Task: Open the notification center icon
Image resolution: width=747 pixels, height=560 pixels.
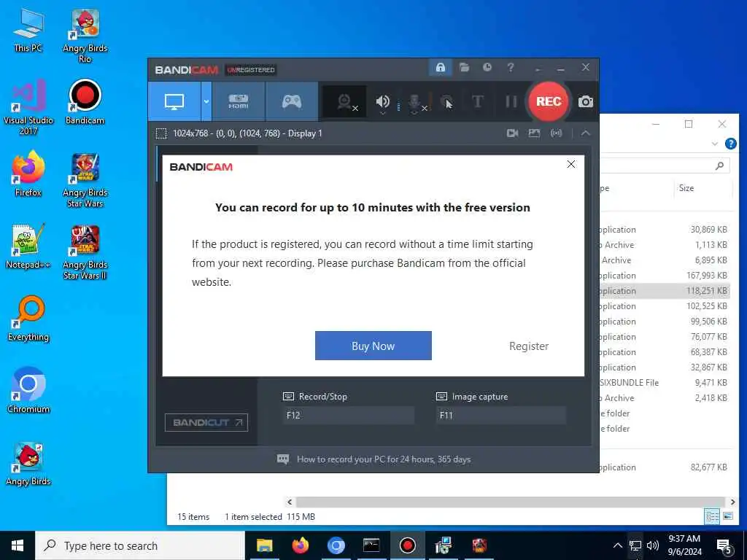Action: pyautogui.click(x=724, y=546)
